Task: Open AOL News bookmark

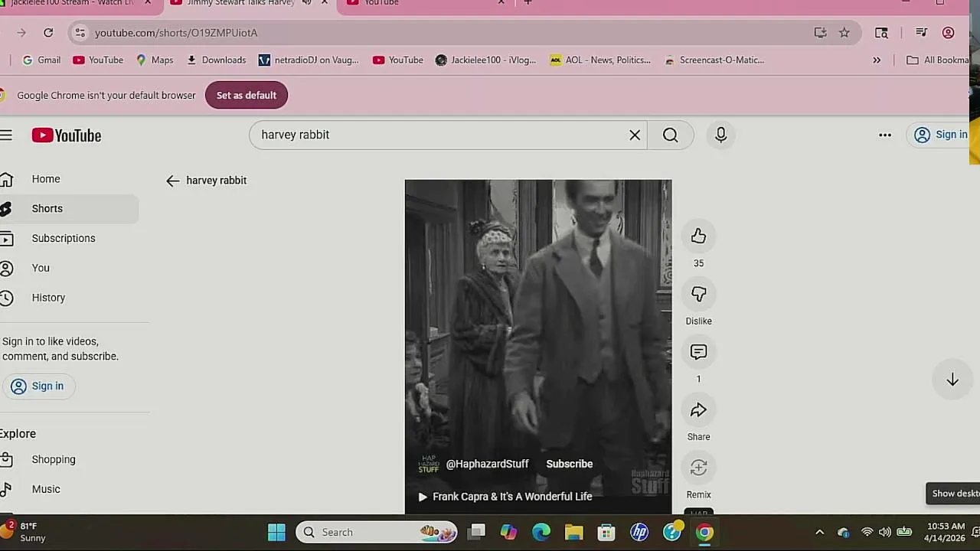Action: (600, 60)
